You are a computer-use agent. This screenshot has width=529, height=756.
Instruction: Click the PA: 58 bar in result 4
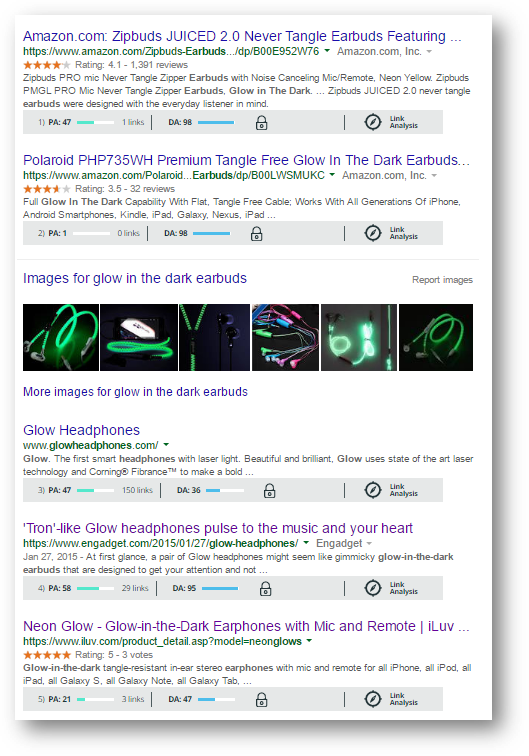pyautogui.click(x=95, y=588)
